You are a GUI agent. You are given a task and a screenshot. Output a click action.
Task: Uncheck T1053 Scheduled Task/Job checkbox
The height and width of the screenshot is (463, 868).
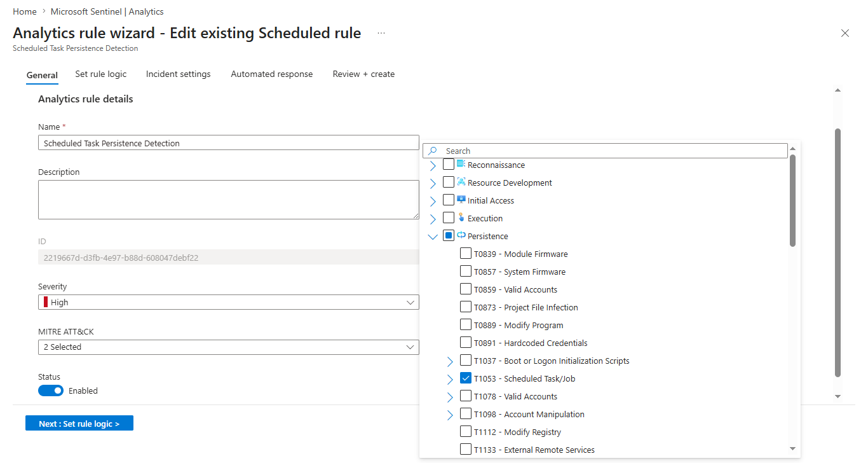[x=466, y=378]
